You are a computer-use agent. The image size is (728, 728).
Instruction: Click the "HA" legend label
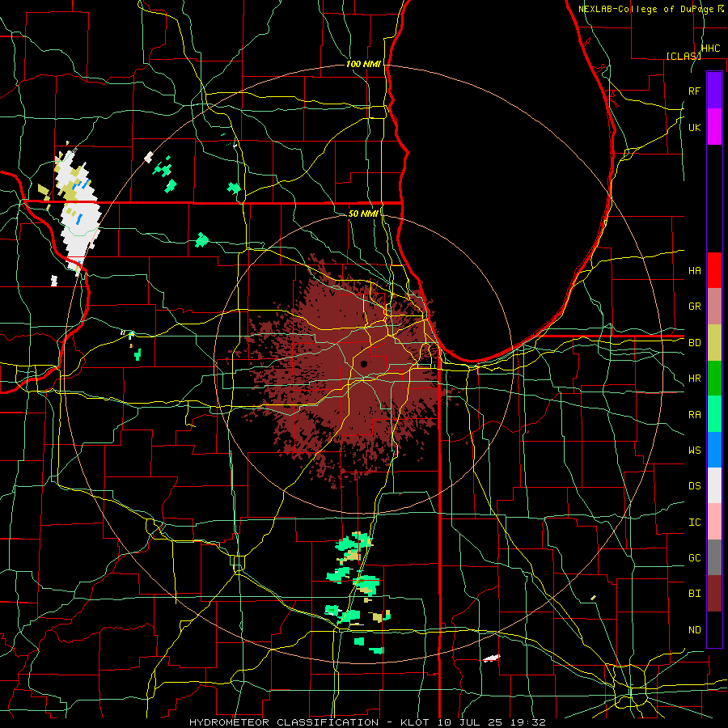coord(694,271)
